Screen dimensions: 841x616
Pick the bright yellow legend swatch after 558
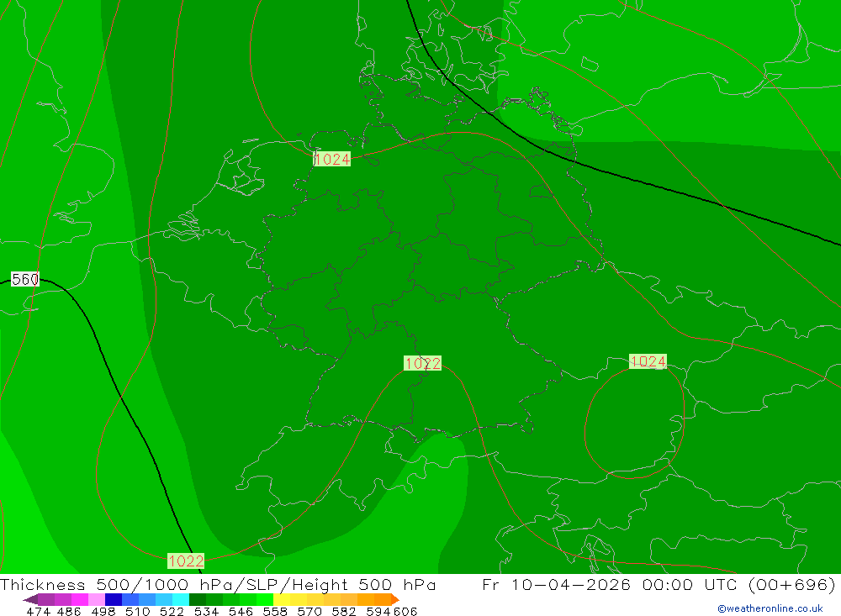click(x=282, y=599)
